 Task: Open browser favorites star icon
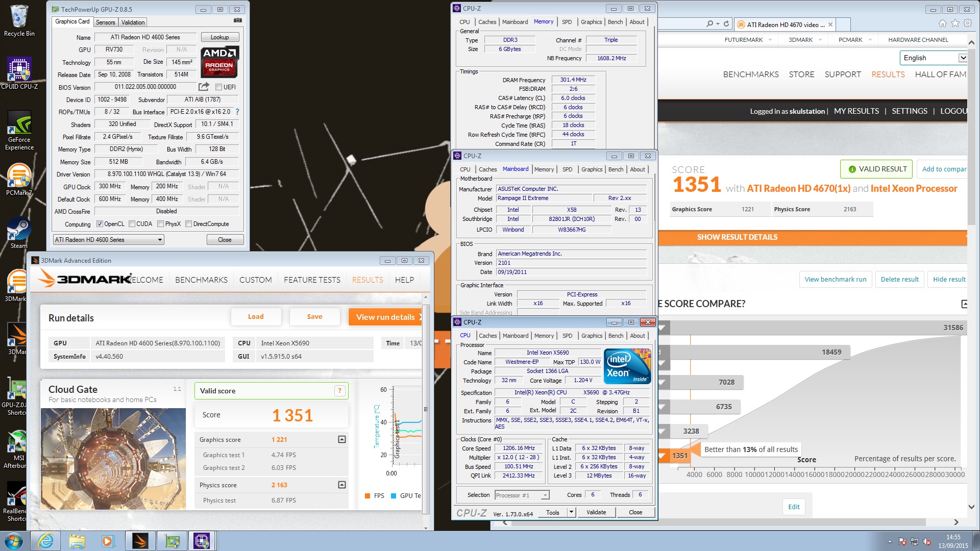click(955, 23)
